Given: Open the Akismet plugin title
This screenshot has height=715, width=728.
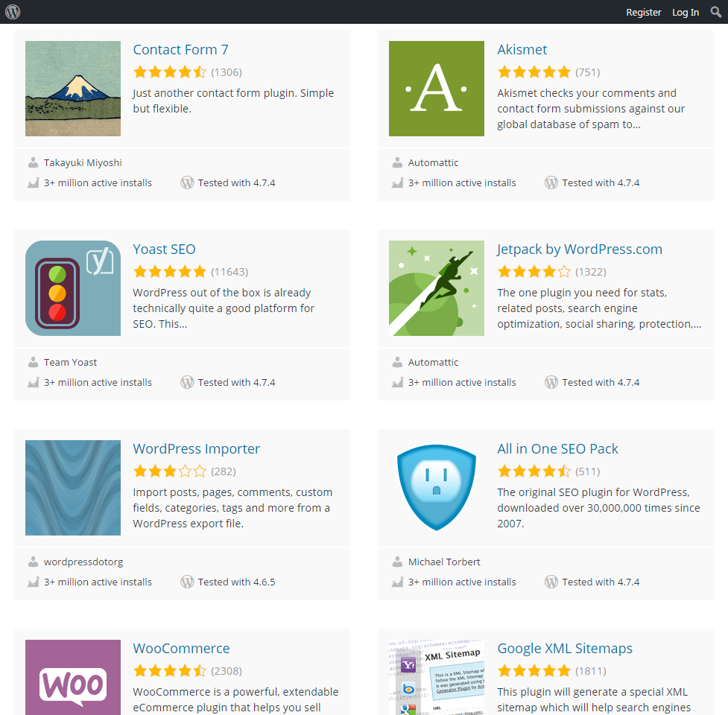Looking at the screenshot, I should 522,50.
